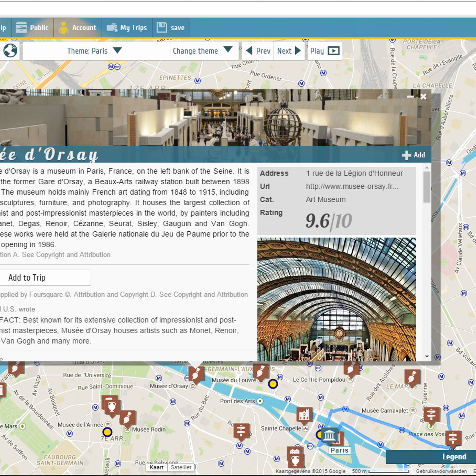
Task: Click paintbrush marker at far left map edge
Action: click(x=15, y=369)
